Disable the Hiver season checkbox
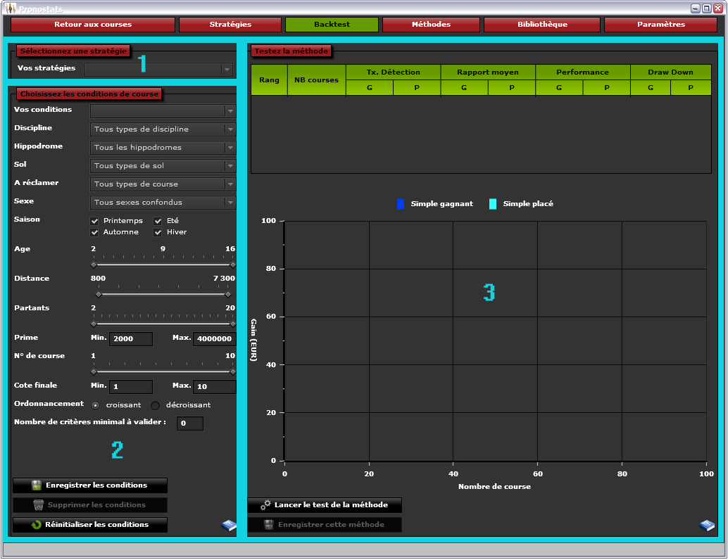728x560 pixels. click(x=158, y=232)
